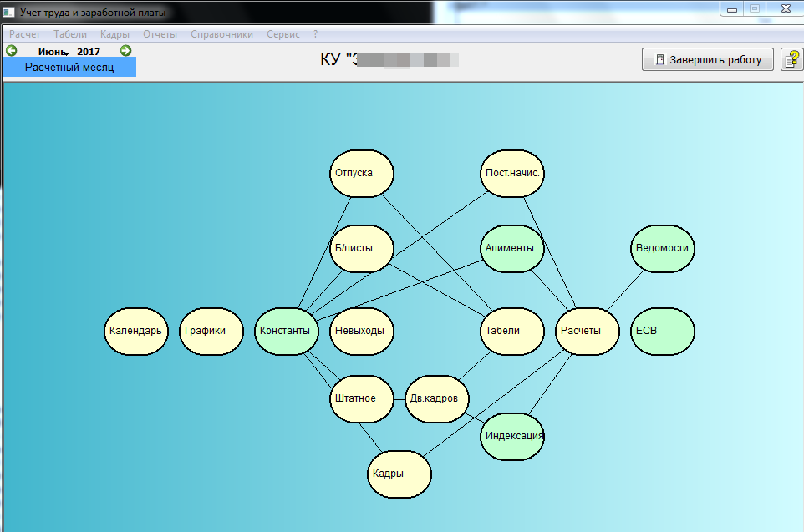Click the next month green arrow

coord(125,51)
